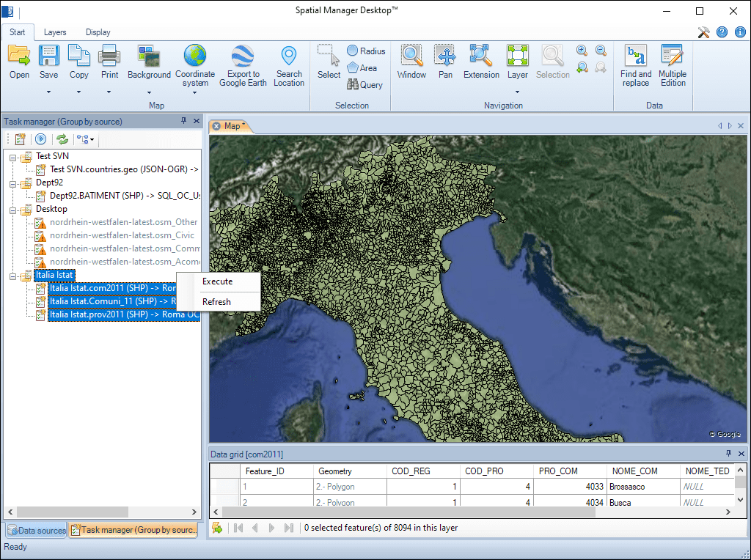Open the Save dropdown arrow
This screenshot has height=560, width=751.
tap(48, 92)
